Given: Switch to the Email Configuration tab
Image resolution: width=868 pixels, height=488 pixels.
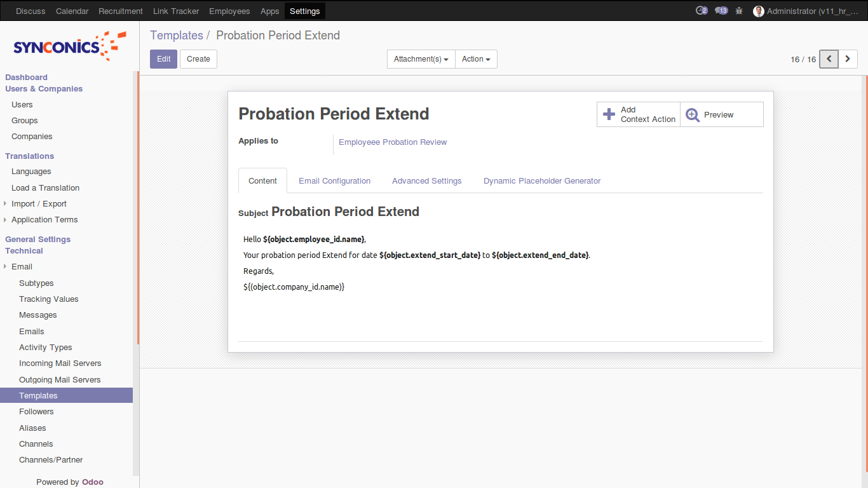Looking at the screenshot, I should pos(334,181).
